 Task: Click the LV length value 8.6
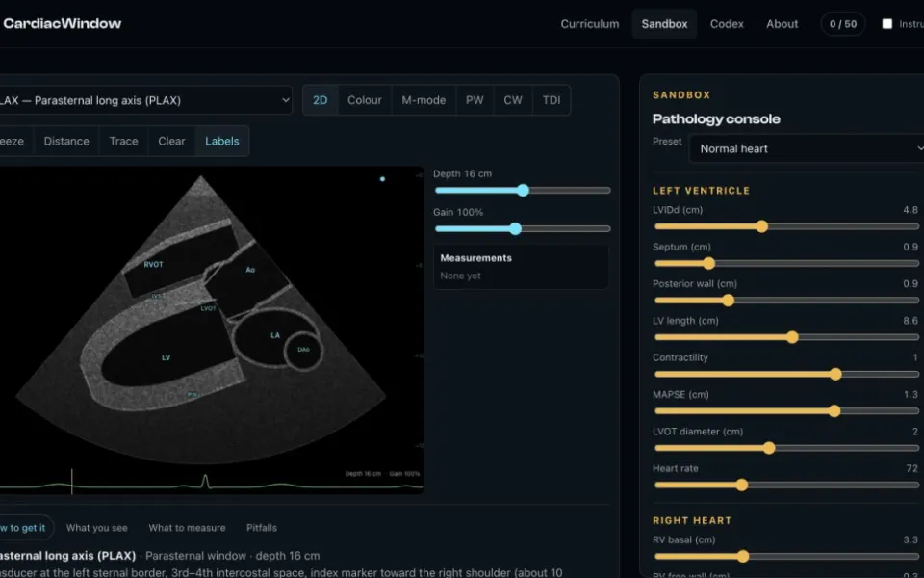910,320
